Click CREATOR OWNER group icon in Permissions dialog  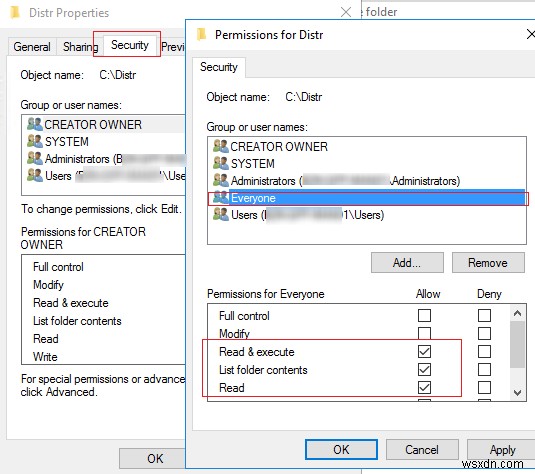point(220,146)
